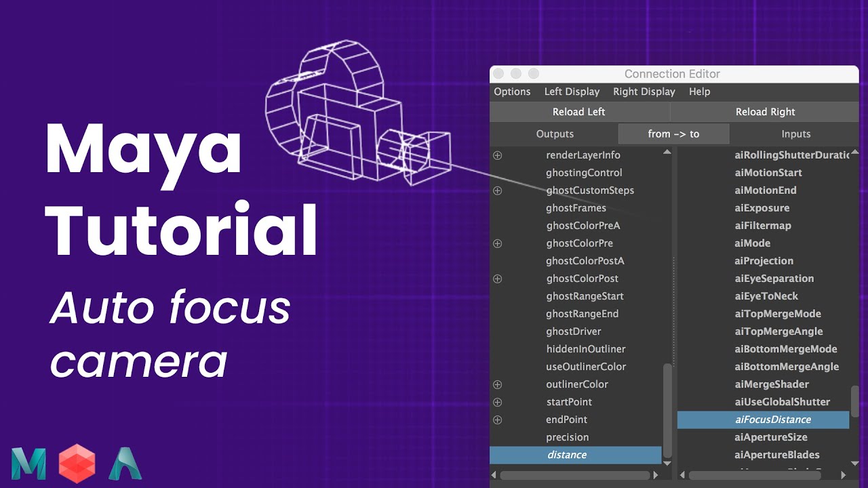Select aiFiltermap attribute
868x488 pixels.
pos(763,226)
